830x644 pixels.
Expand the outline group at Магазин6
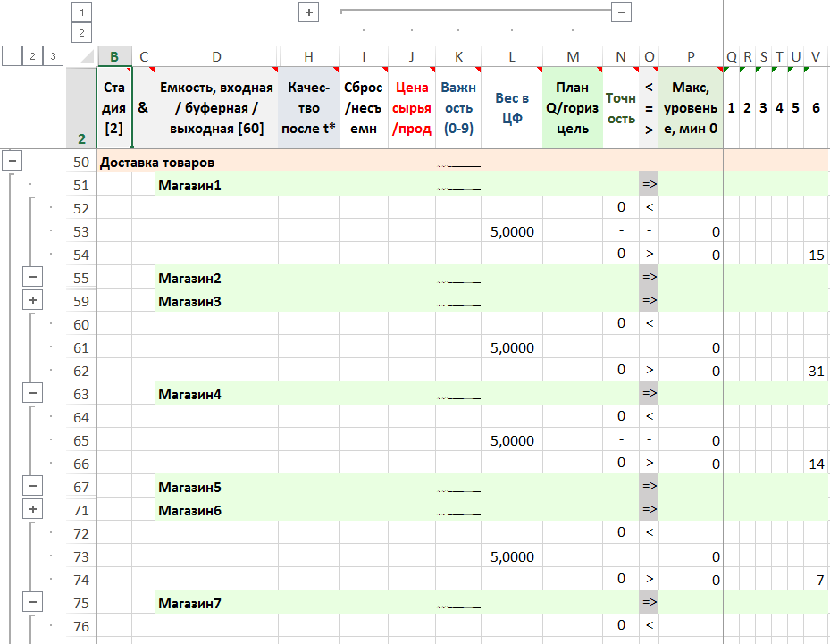[x=32, y=510]
